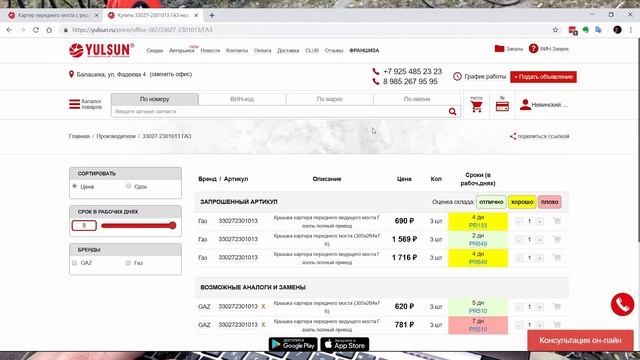Click the location pin icon
The width and height of the screenshot is (640, 360).
71,74
